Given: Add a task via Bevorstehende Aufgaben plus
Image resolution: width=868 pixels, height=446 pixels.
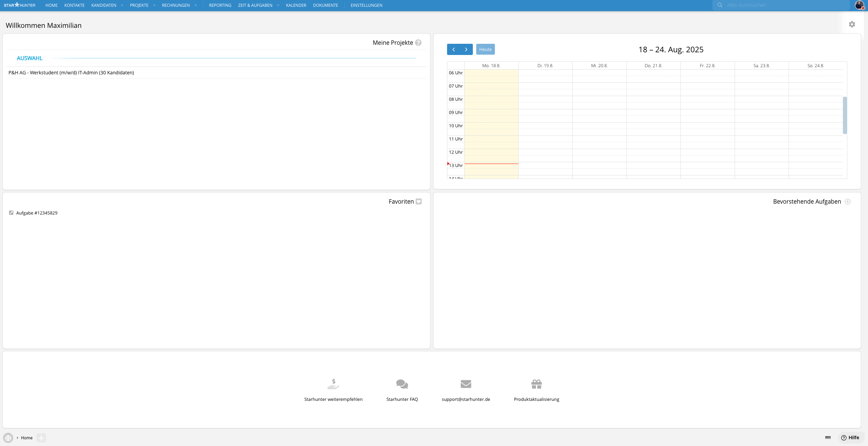Looking at the screenshot, I should click(x=848, y=202).
